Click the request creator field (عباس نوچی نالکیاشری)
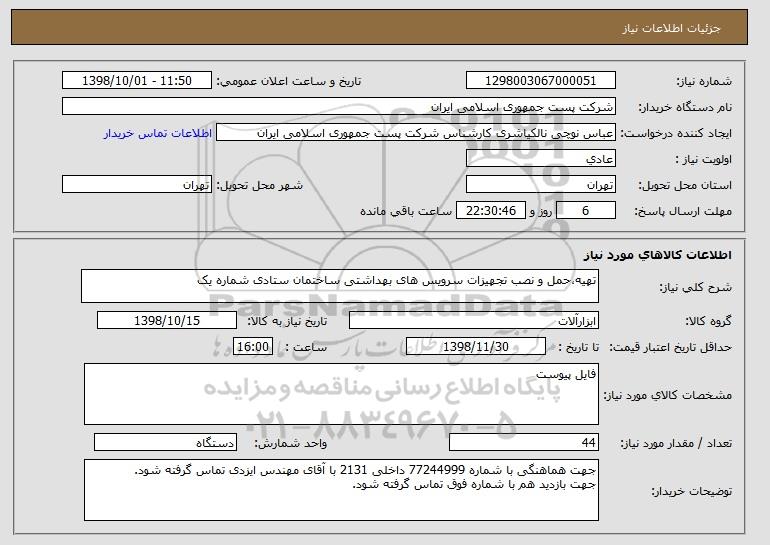 click(x=416, y=133)
